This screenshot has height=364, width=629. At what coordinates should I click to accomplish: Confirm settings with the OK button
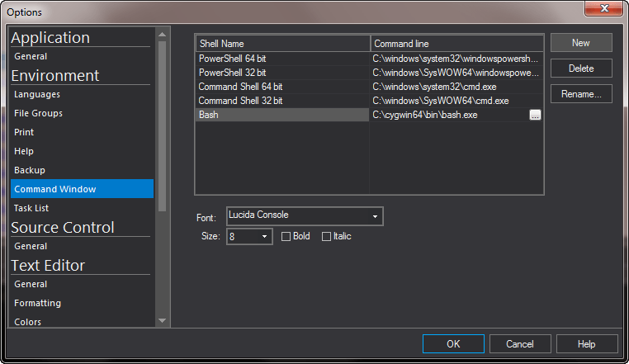453,344
